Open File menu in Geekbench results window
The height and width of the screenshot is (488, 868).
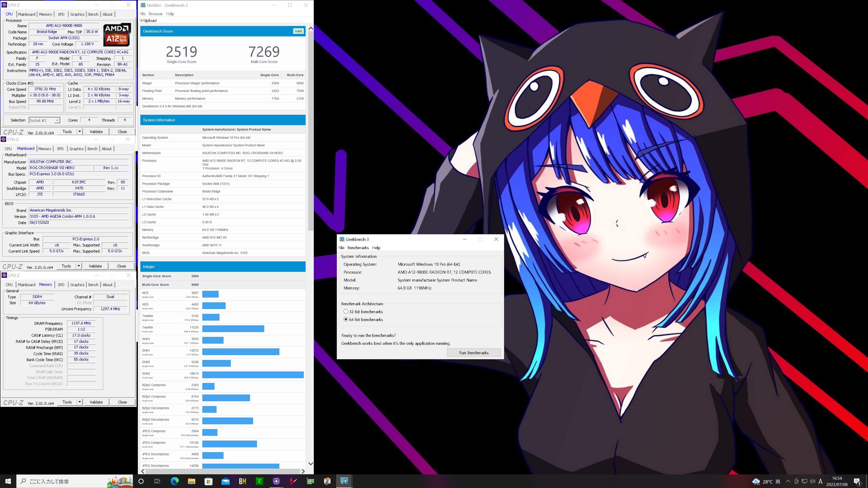[x=143, y=14]
